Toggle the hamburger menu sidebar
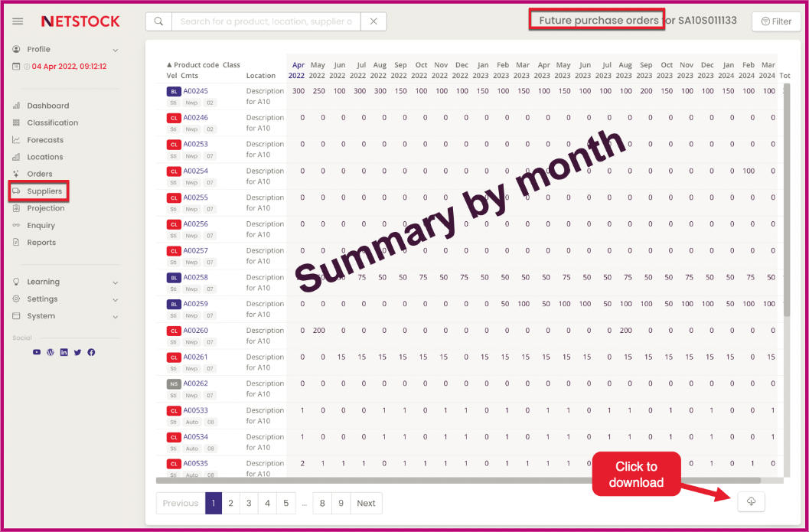809x532 pixels. [18, 21]
